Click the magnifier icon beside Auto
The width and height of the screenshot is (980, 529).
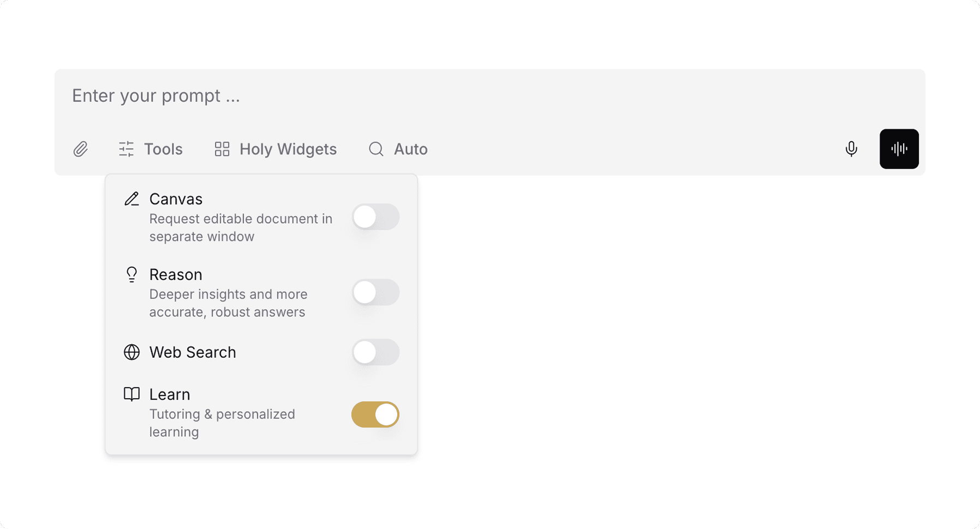click(376, 149)
